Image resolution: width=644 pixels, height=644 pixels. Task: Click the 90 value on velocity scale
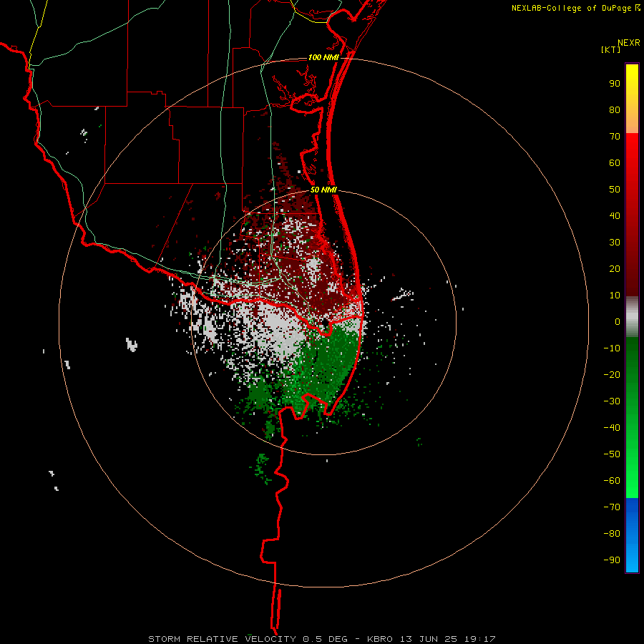(x=615, y=84)
